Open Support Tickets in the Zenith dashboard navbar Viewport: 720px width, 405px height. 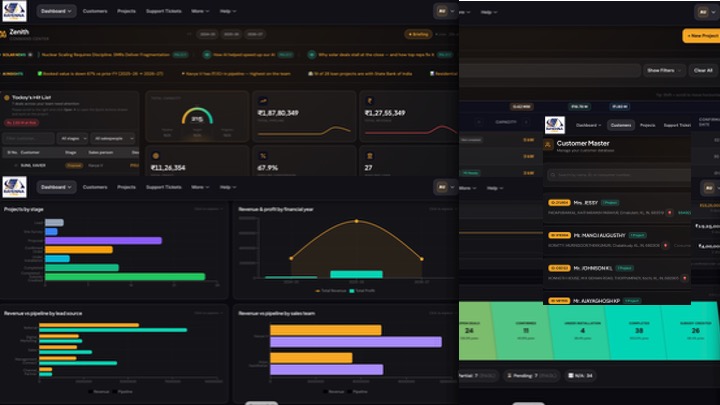click(163, 11)
